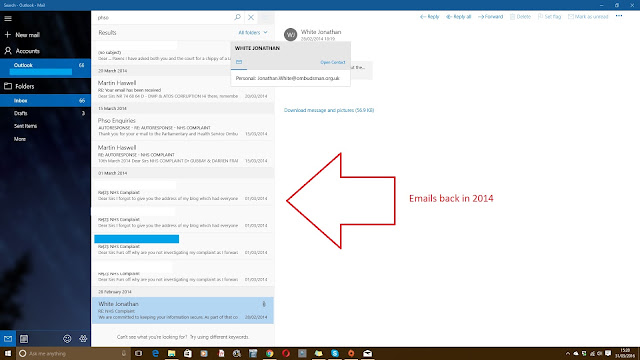Click the phso search input field

[x=164, y=18]
